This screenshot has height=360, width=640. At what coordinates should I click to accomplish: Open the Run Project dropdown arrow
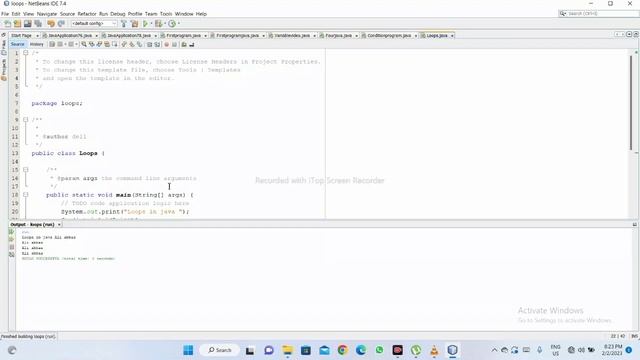[x=151, y=24]
